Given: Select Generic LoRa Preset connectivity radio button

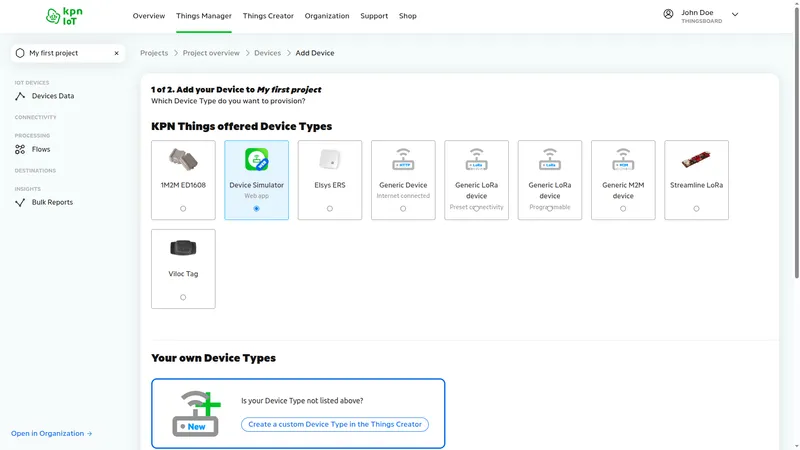Looking at the screenshot, I should point(477,209).
